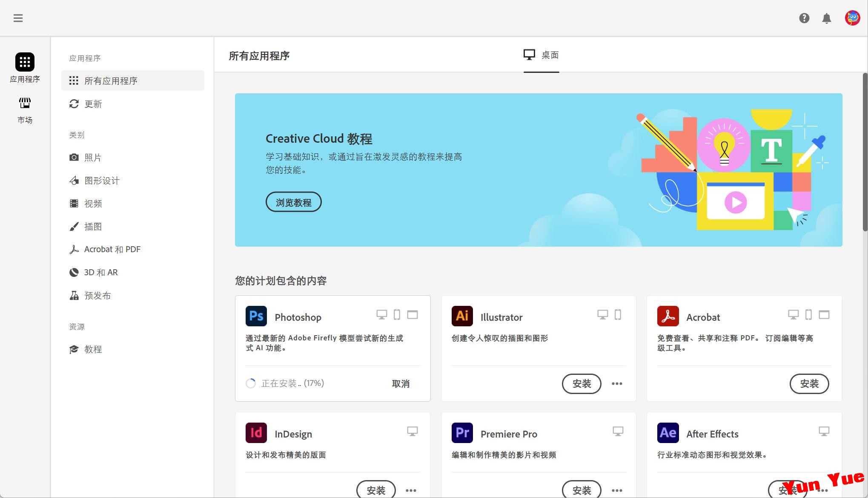Select Acrobat 和 PDF category
Screen dimensions: 868x498
coord(133,249)
